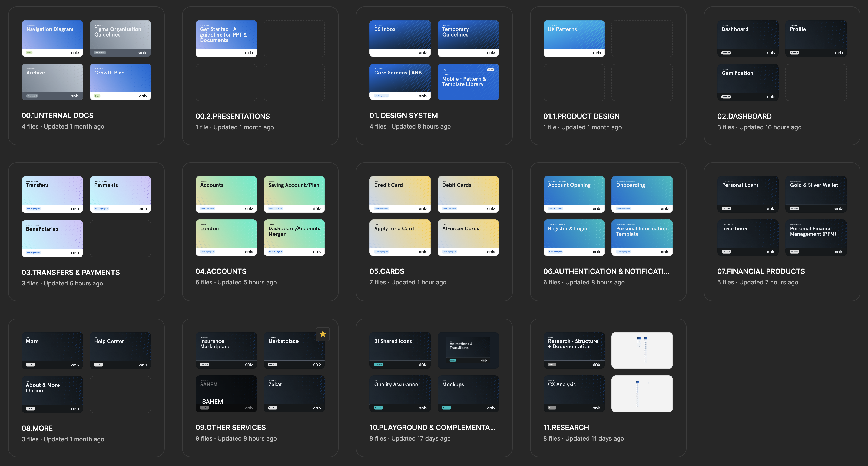Click the Register & Login thumbnail

tap(574, 237)
